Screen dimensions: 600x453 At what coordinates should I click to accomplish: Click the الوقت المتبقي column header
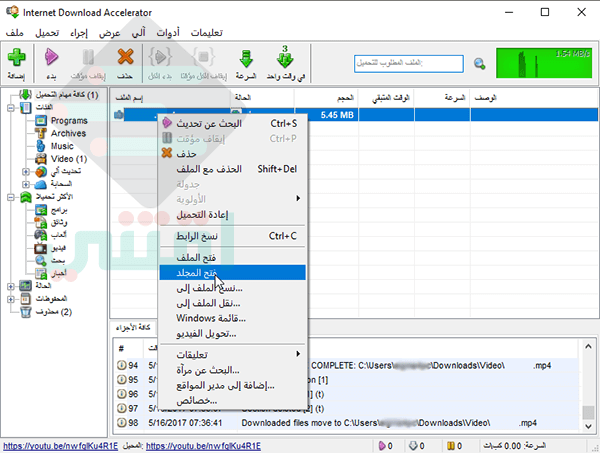(386, 98)
